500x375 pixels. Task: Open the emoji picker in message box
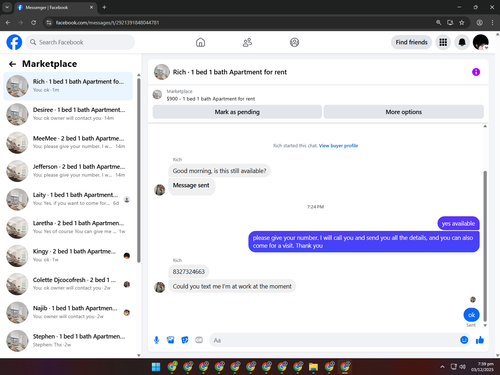464,340
